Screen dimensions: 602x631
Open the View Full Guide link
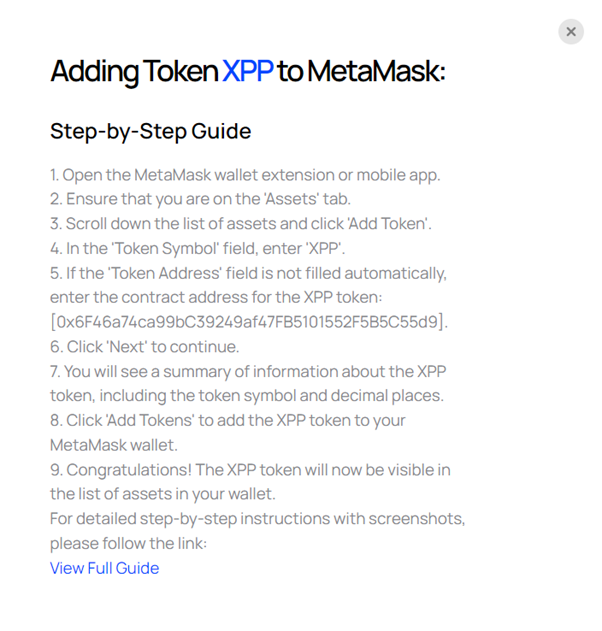click(105, 568)
